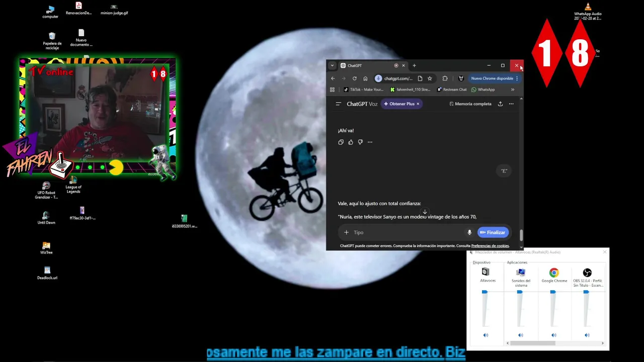
Task: Adjust the Google Chrome volume slider
Action: (553, 292)
